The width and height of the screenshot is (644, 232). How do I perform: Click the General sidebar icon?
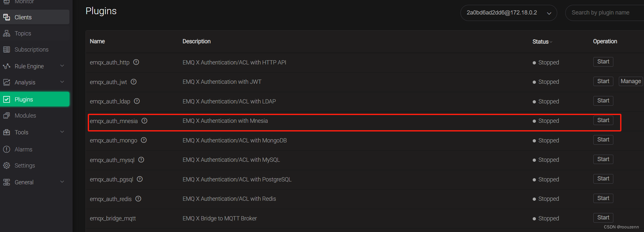click(6, 182)
